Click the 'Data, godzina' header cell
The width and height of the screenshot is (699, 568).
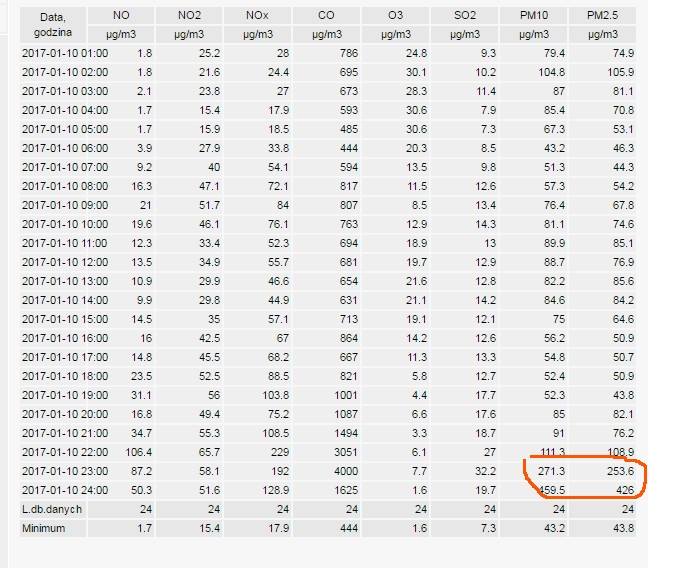[x=53, y=25]
